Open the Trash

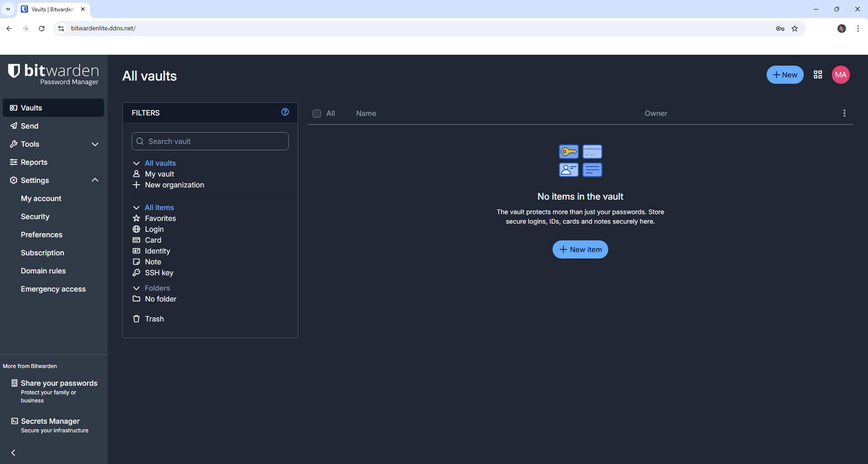[x=154, y=319]
